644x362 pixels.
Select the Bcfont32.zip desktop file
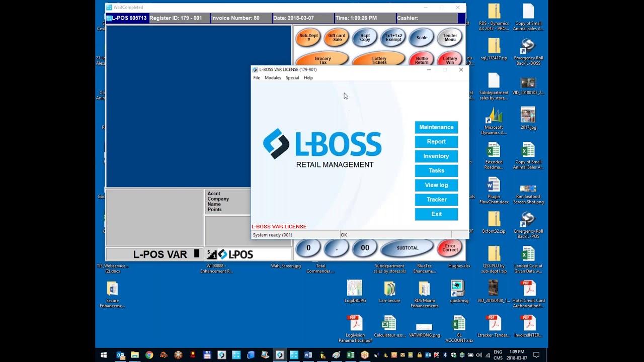(x=494, y=223)
